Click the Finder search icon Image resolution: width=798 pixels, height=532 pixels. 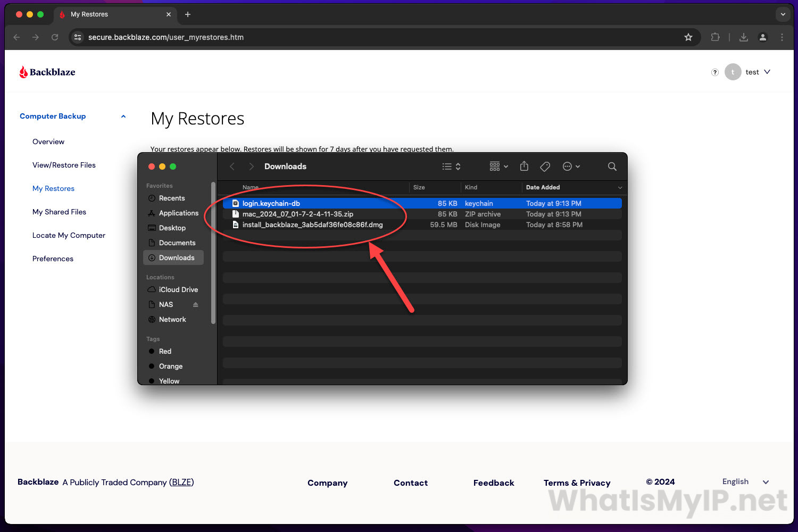[x=612, y=167]
